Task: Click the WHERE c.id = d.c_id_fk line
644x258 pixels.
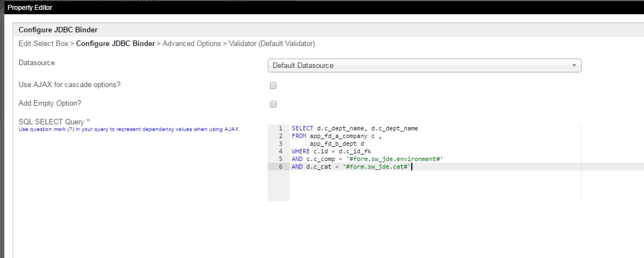Action: tap(331, 151)
